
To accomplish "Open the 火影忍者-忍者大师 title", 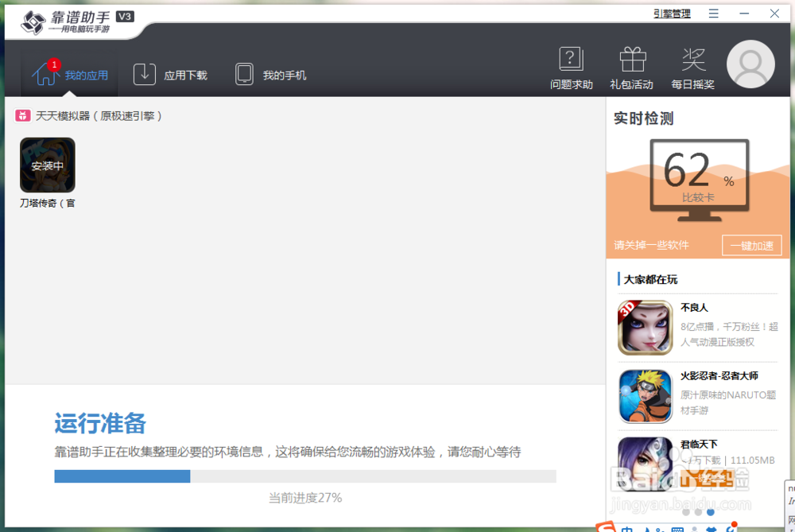I will 719,376.
